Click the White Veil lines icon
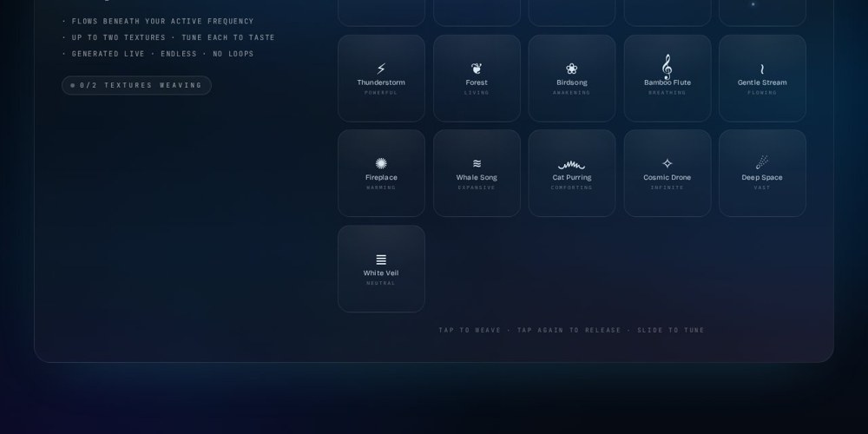Screen dimensions: 868x434 [381, 259]
